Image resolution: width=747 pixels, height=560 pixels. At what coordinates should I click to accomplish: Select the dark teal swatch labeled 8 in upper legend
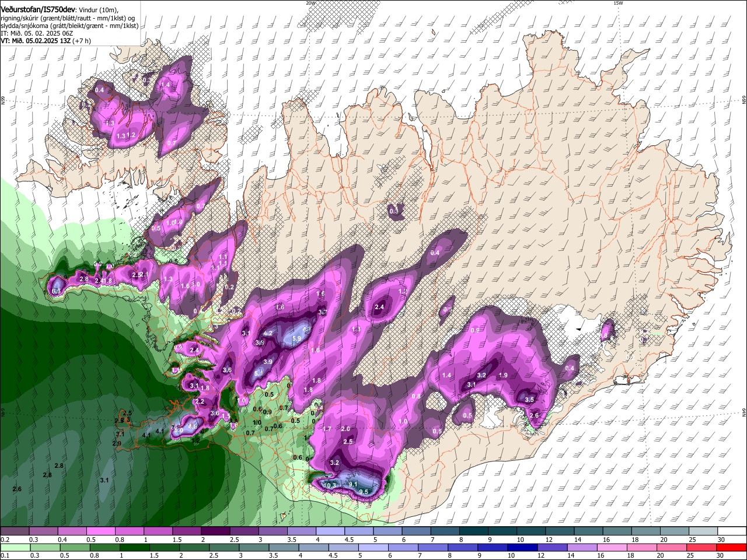click(474, 531)
